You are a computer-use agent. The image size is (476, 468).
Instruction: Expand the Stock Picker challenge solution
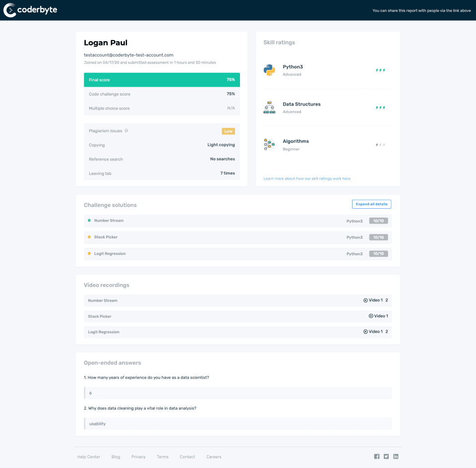pos(237,237)
